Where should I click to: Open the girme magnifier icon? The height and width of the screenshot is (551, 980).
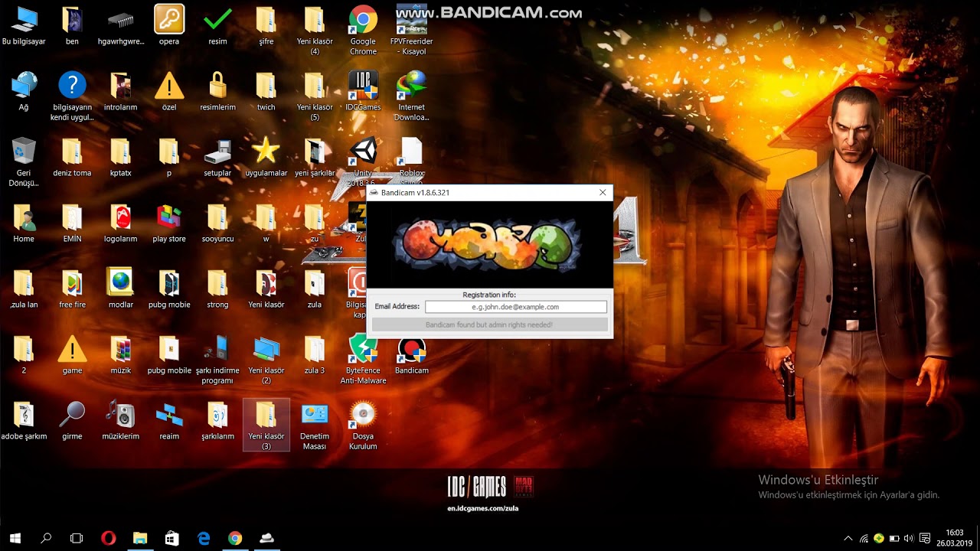point(72,415)
